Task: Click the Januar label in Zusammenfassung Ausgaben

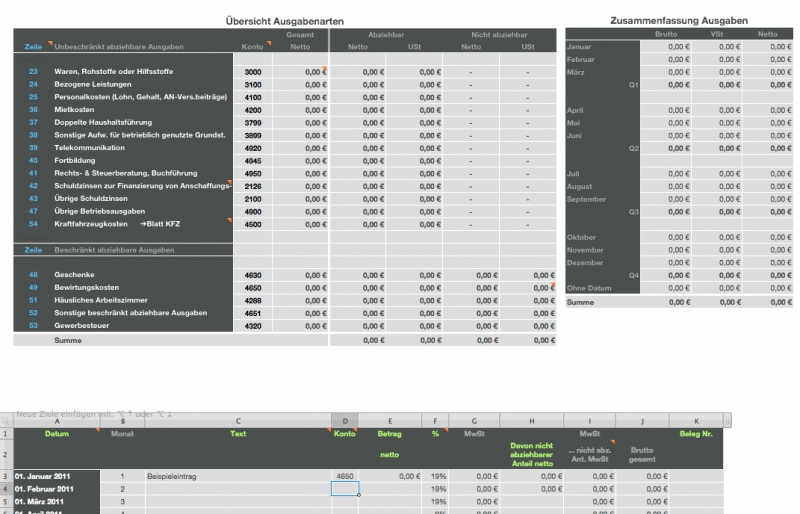Action: [x=579, y=47]
